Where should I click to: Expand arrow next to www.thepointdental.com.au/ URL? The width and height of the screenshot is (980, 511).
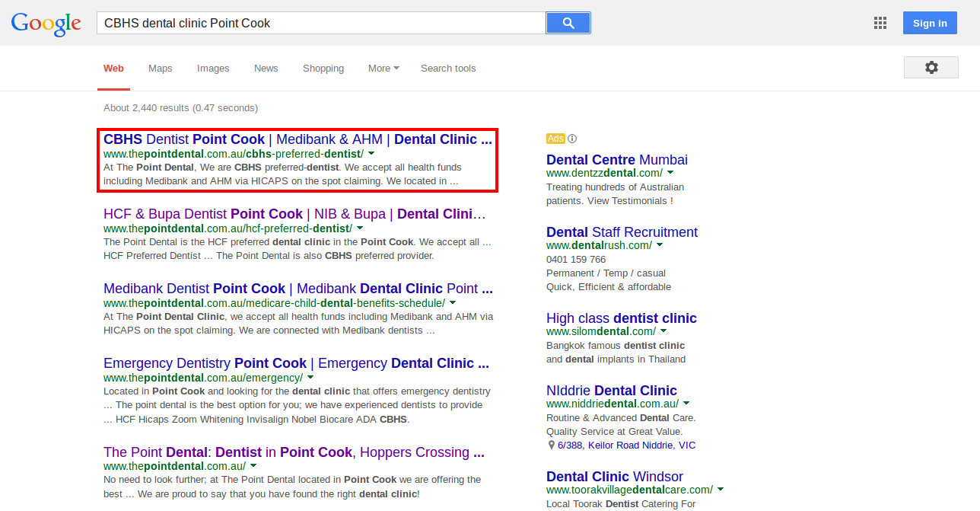click(x=253, y=466)
